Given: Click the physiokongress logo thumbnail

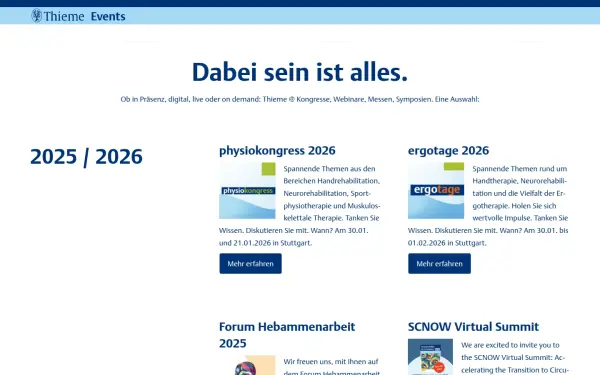Looking at the screenshot, I should tap(247, 191).
